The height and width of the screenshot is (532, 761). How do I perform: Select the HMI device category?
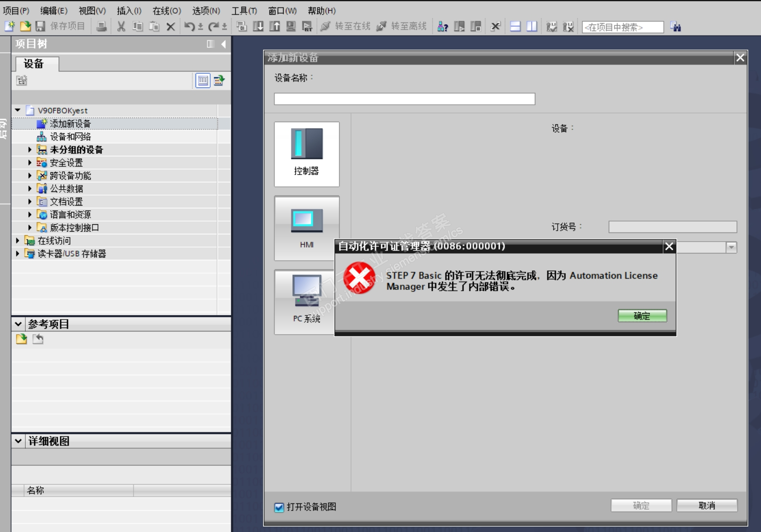click(x=307, y=228)
